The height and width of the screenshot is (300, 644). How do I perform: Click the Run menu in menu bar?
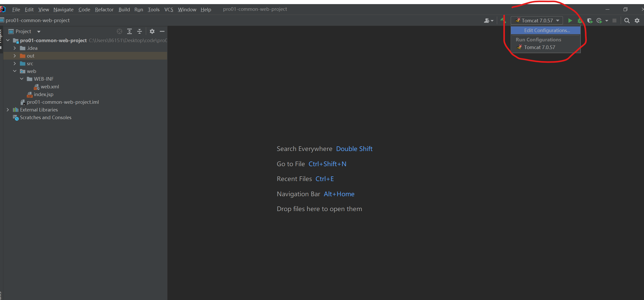click(139, 10)
